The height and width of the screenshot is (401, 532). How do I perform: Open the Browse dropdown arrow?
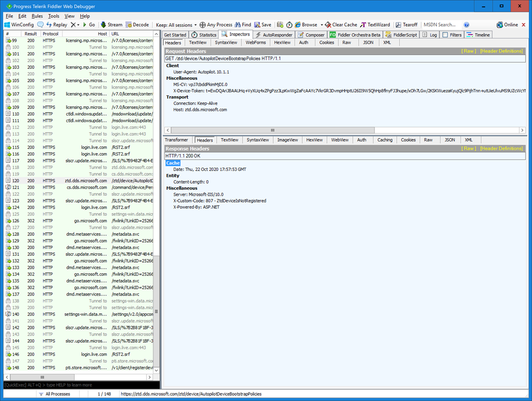322,25
